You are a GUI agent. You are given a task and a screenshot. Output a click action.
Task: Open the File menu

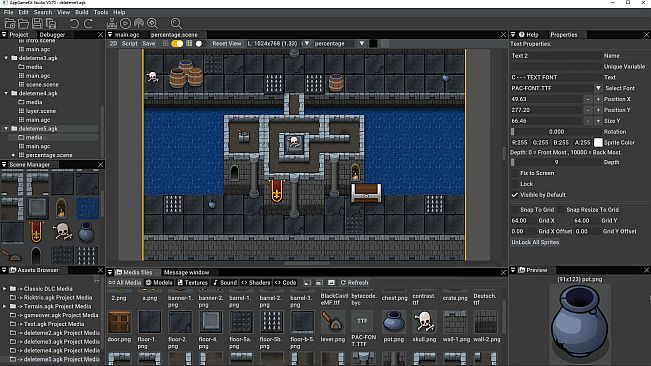pos(8,12)
